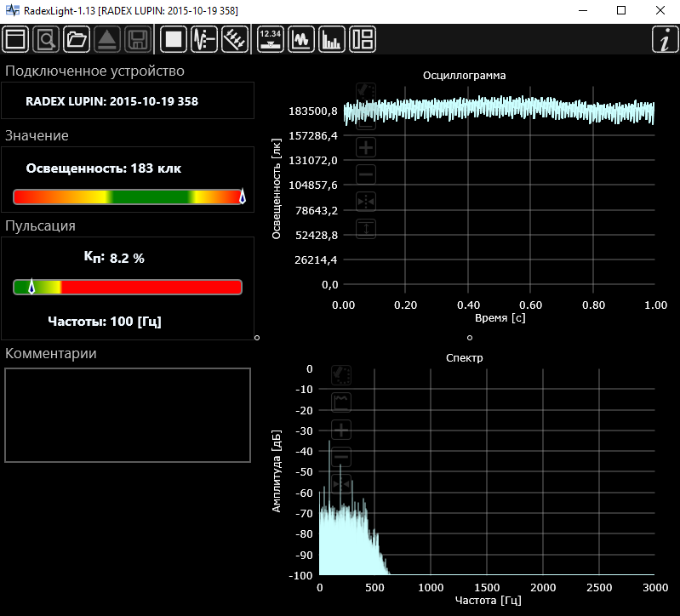Viewport: 680px width, 616px height.
Task: Click the new window icon in toolbar
Action: (x=15, y=39)
